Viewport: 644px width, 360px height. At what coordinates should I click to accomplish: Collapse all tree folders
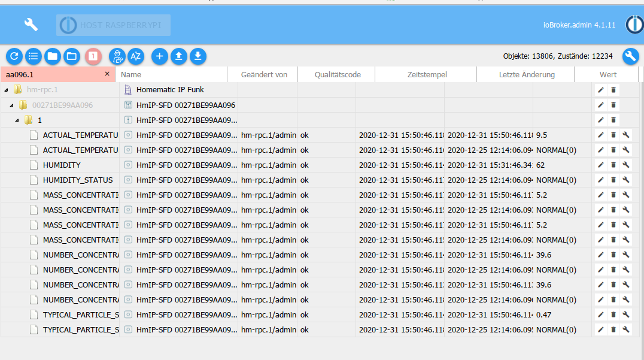pyautogui.click(x=53, y=56)
